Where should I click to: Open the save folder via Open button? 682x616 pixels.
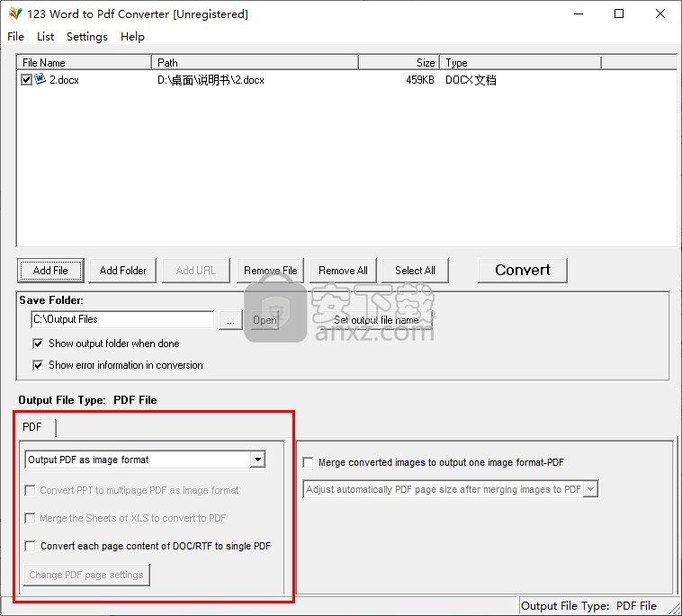point(265,320)
